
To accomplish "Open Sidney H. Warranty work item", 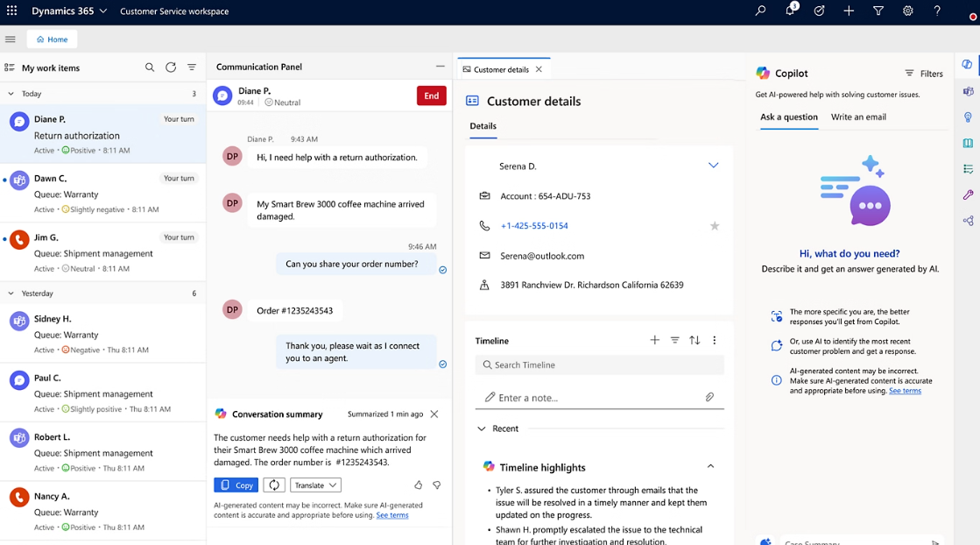I will (103, 334).
